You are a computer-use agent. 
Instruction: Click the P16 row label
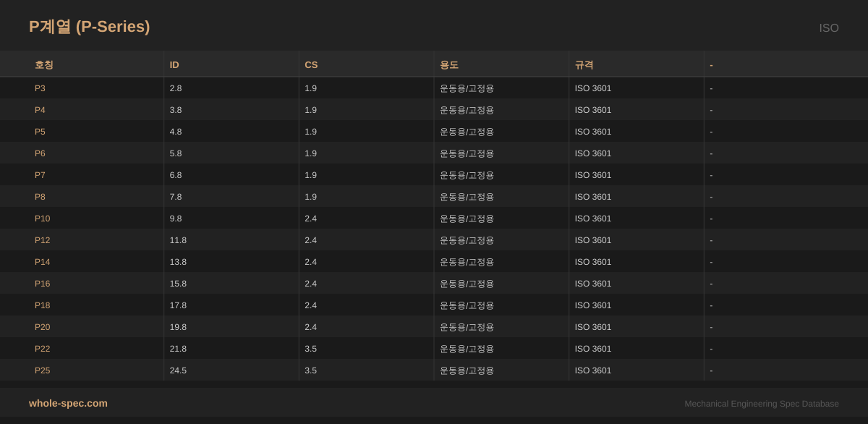[42, 284]
